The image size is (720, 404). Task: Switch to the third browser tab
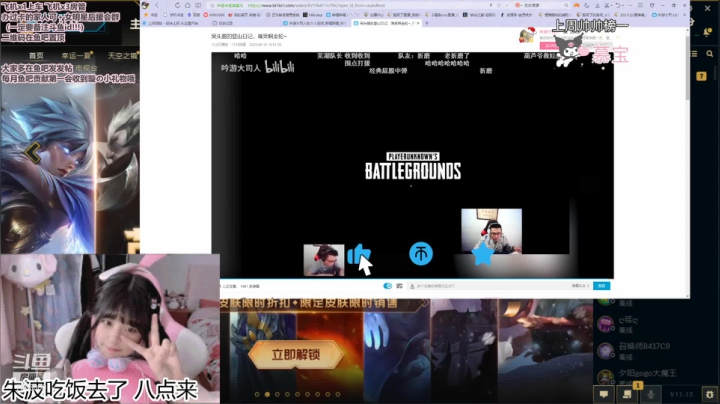coord(316,23)
